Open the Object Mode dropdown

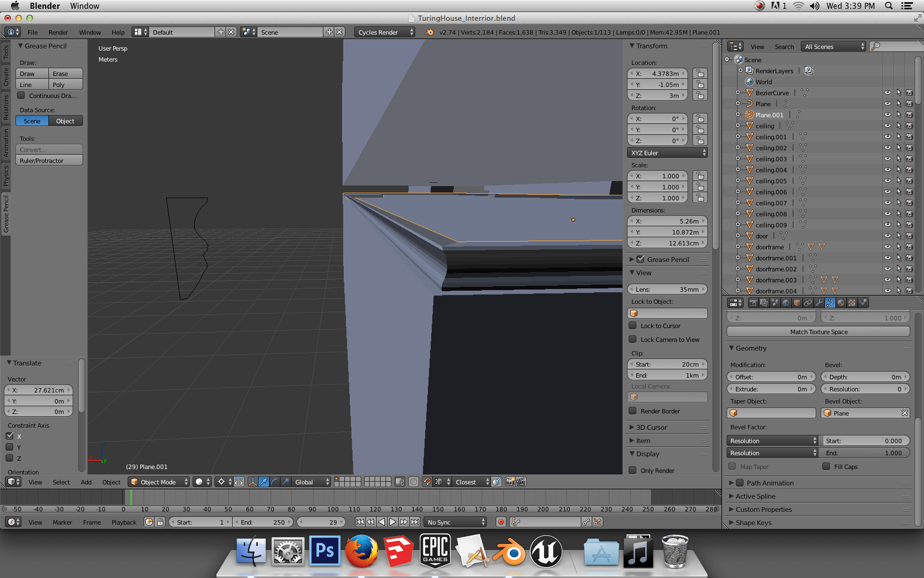[x=158, y=482]
